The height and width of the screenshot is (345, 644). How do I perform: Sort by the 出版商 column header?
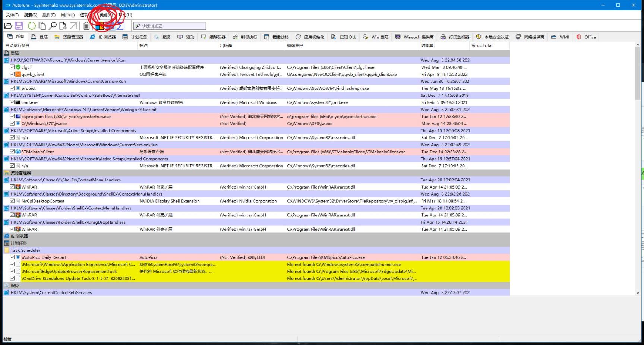pos(252,45)
